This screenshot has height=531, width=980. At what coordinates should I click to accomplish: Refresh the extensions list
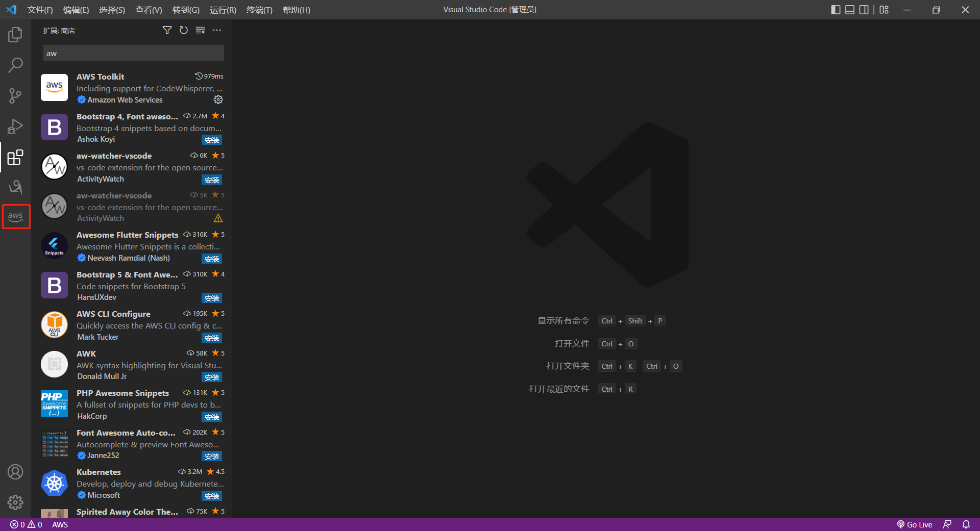click(184, 31)
